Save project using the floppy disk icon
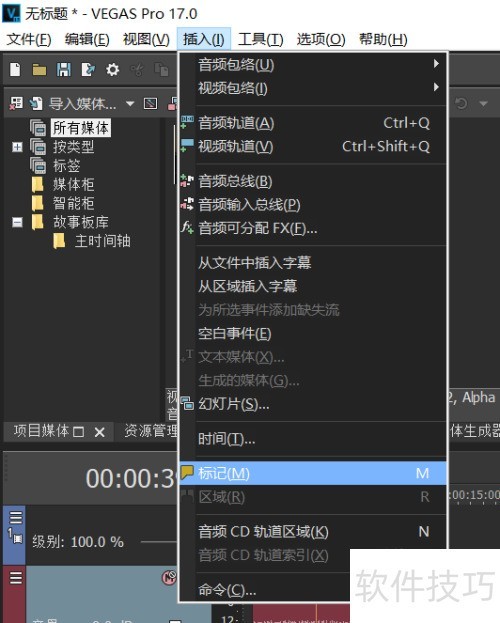500x623 pixels. (64, 70)
